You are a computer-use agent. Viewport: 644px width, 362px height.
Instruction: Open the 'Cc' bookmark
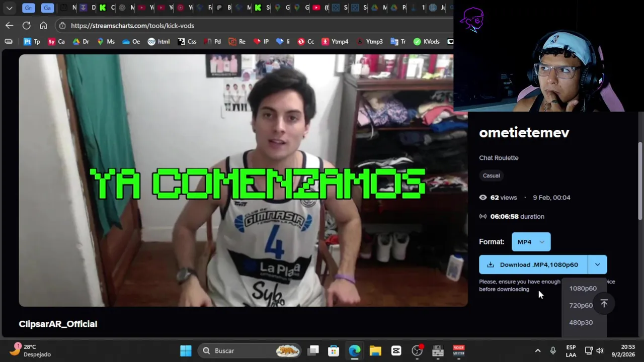click(x=306, y=42)
